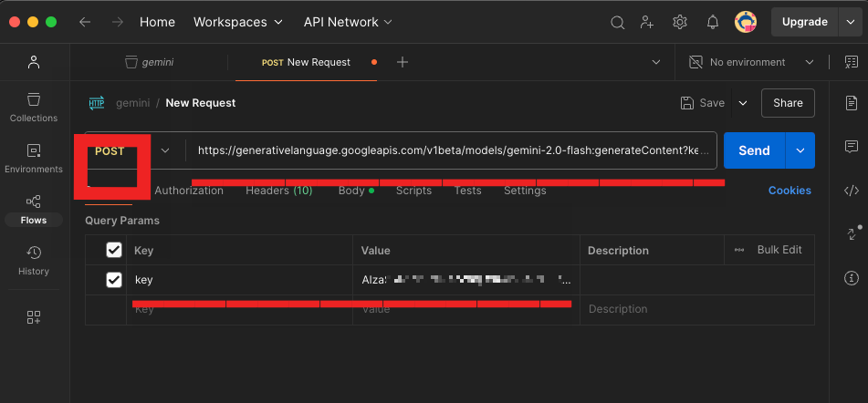
Task: Open Environments in the sidebar
Action: pyautogui.click(x=34, y=159)
